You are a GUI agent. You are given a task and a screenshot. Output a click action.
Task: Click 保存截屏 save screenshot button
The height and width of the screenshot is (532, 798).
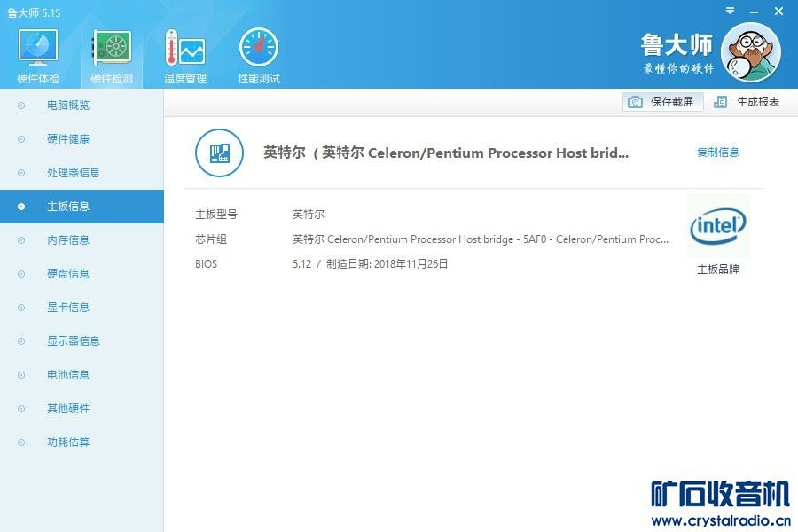pyautogui.click(x=662, y=102)
